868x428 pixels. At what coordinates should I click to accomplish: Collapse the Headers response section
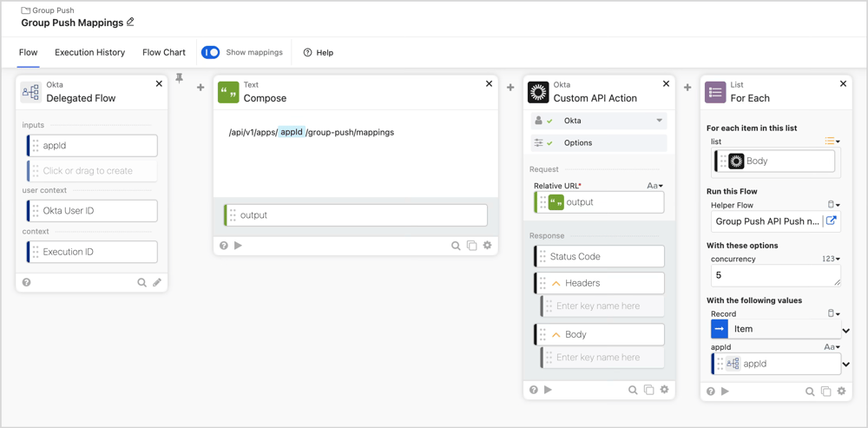pos(556,283)
